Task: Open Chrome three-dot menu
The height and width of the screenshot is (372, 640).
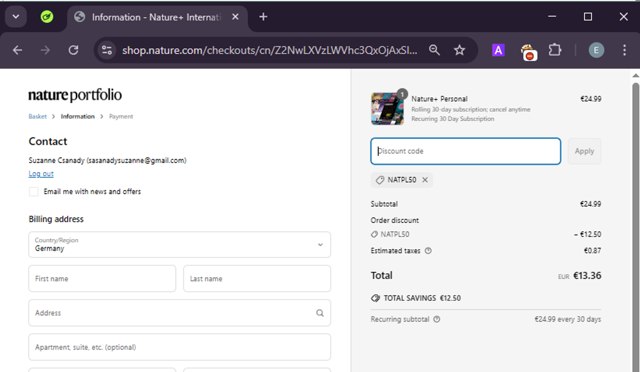Action: click(x=624, y=50)
